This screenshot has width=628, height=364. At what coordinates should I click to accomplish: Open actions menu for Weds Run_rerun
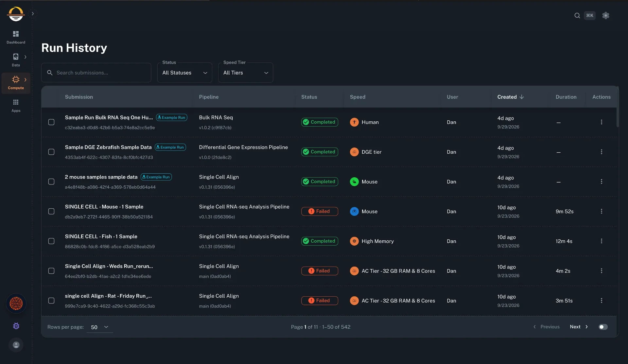pos(601,271)
